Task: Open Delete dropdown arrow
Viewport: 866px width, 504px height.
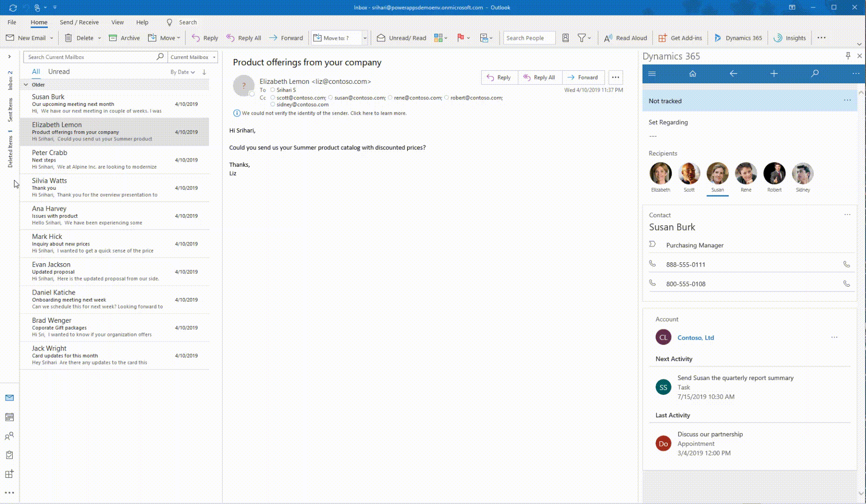Action: (x=99, y=38)
